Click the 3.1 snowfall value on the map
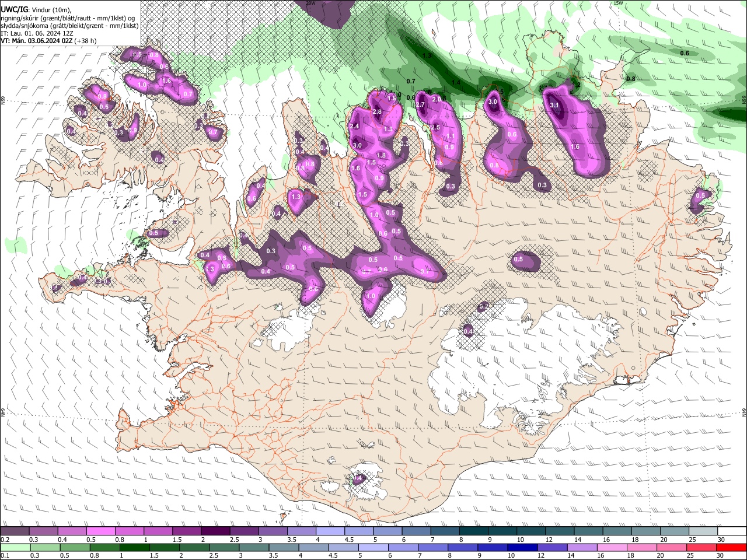747x560 pixels. click(x=554, y=105)
